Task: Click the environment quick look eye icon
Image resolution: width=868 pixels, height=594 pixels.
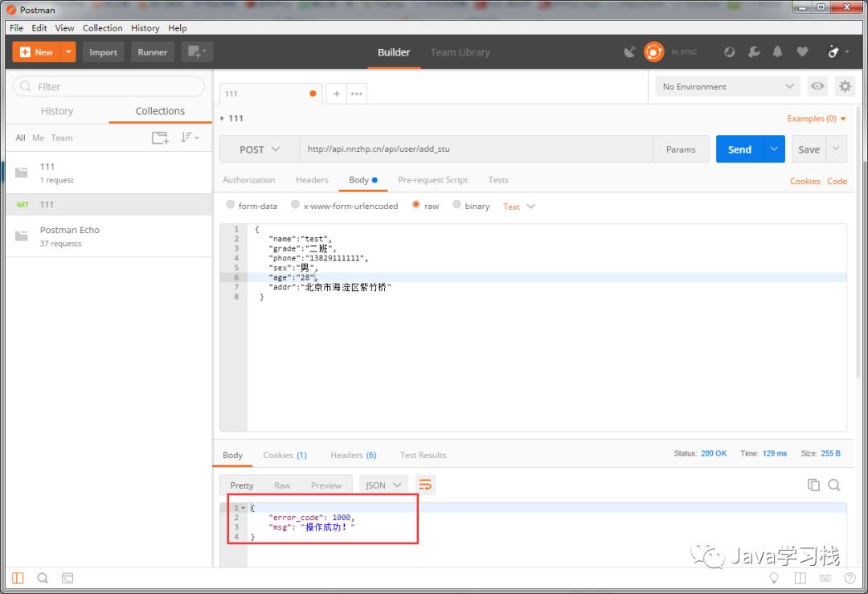Action: point(817,86)
